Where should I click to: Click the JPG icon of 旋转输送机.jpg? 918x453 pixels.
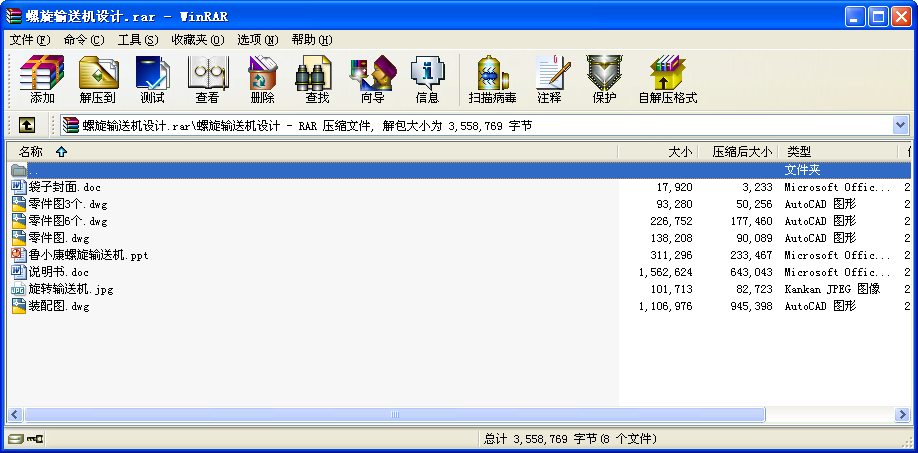click(x=19, y=289)
